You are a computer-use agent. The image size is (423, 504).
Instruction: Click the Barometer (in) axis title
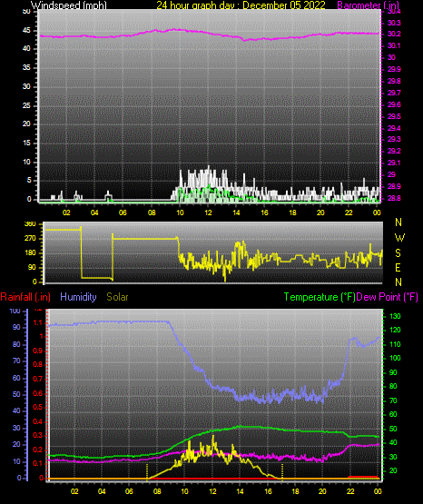coord(368,5)
